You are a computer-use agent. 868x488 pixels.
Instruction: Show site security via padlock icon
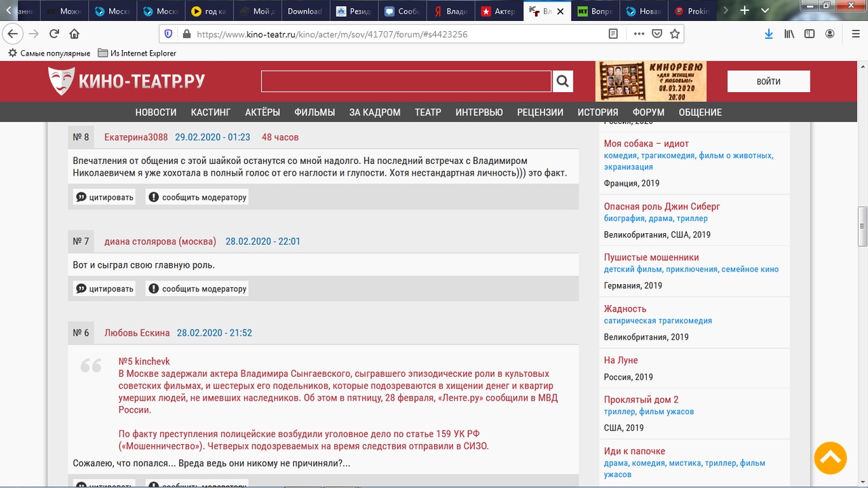tap(186, 34)
